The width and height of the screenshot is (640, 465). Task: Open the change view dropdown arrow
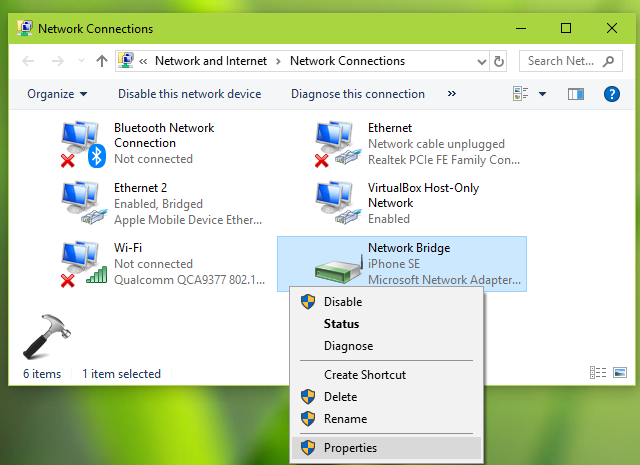tap(543, 94)
